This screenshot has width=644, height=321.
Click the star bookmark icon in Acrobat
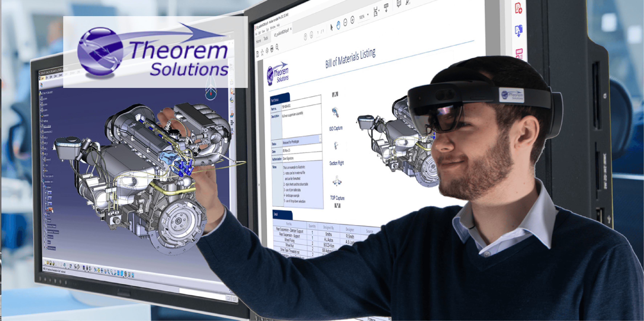(262, 52)
